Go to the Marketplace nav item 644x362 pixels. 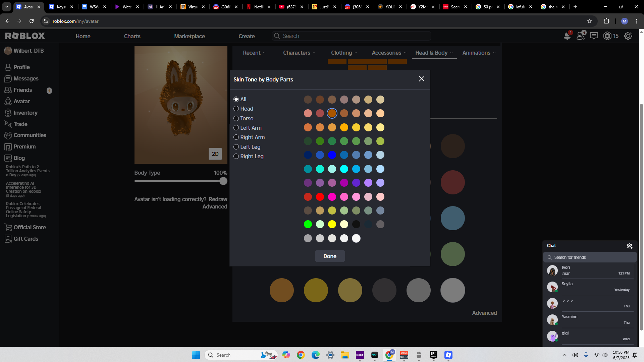pos(190,36)
